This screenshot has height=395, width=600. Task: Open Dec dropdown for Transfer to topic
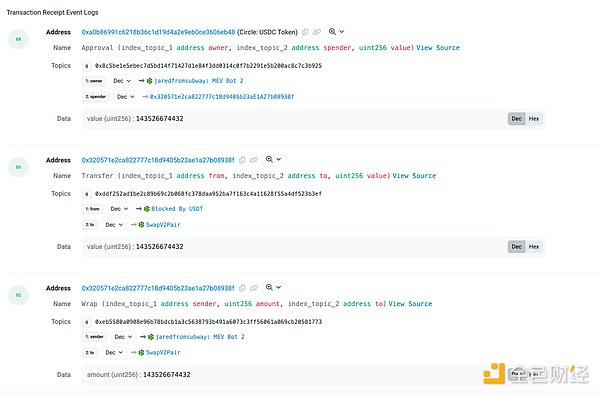click(114, 225)
